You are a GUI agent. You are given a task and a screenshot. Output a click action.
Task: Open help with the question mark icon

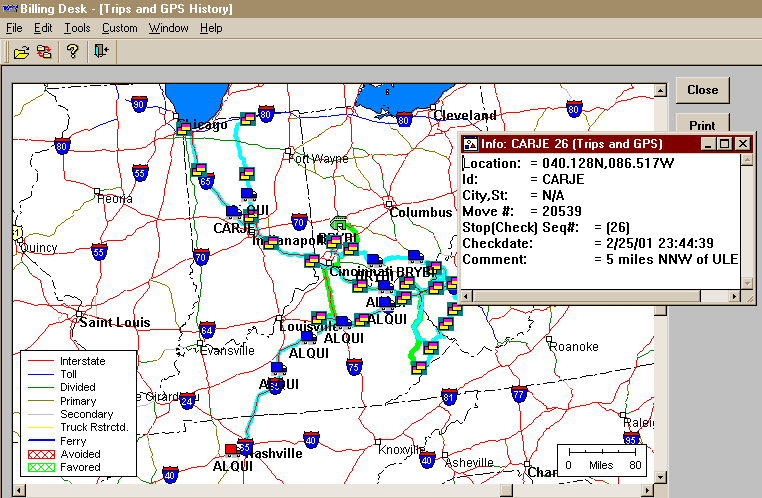click(73, 52)
